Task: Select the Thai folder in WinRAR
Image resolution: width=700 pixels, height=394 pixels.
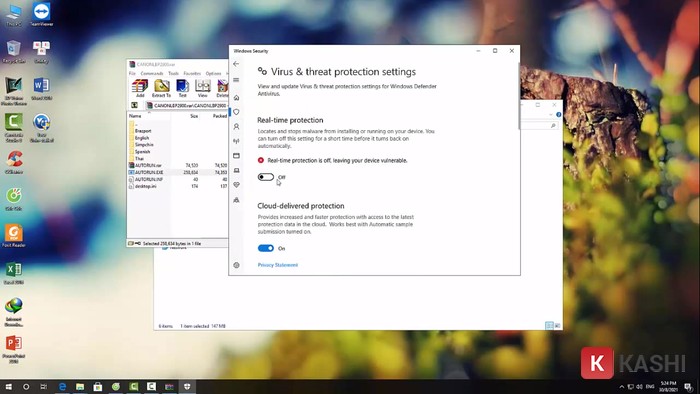Action: click(x=139, y=158)
